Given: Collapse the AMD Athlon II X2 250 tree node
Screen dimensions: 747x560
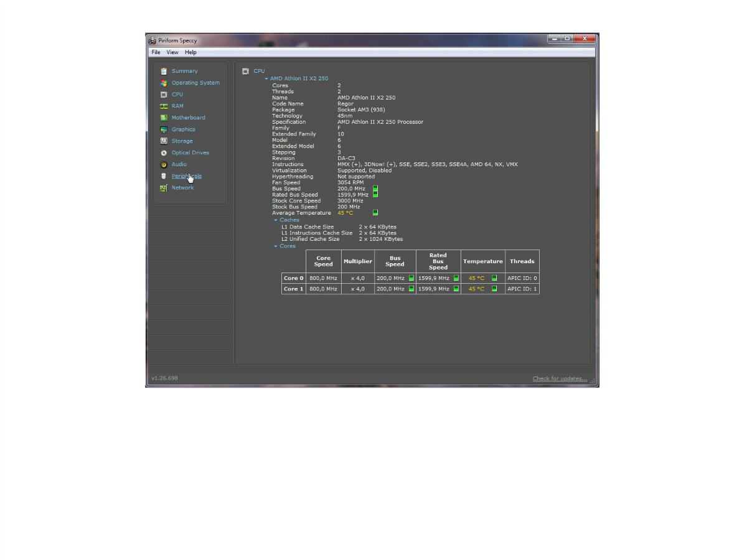Looking at the screenshot, I should coord(266,79).
